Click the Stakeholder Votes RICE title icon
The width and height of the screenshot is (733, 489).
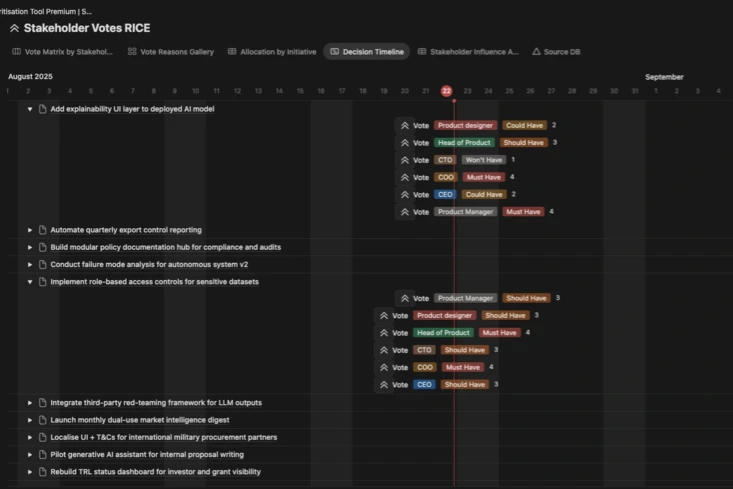pos(14,28)
